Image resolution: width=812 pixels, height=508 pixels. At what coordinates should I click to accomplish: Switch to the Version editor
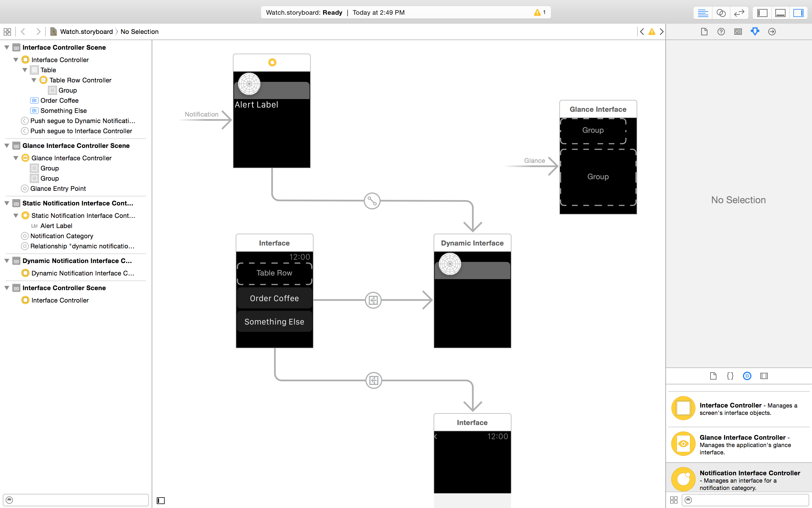coord(739,13)
